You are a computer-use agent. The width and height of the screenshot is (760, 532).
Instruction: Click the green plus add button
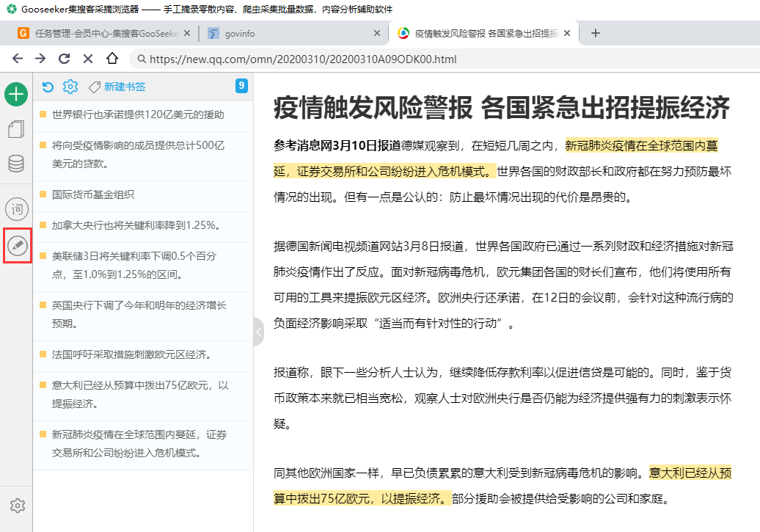pyautogui.click(x=16, y=94)
